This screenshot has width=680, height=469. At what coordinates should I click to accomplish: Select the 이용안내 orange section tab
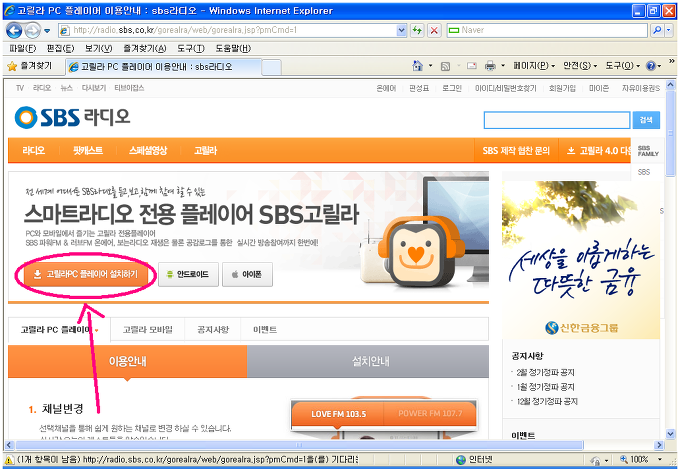(x=128, y=361)
